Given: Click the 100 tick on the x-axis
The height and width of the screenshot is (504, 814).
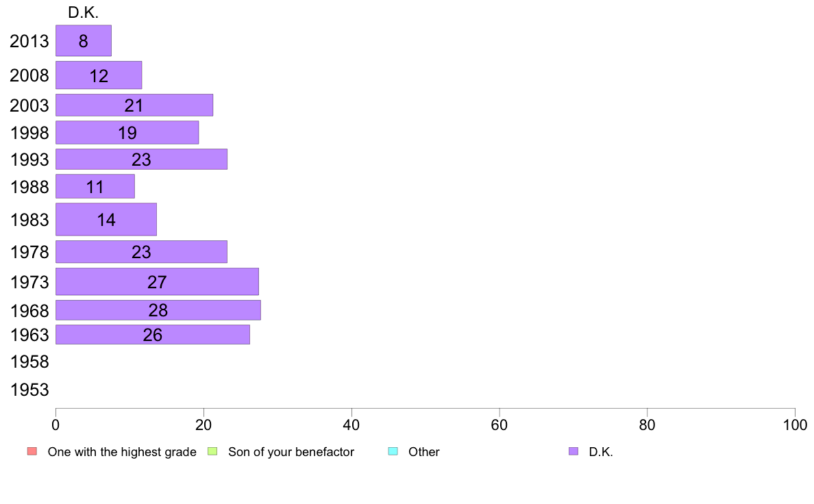Looking at the screenshot, I should (795, 425).
